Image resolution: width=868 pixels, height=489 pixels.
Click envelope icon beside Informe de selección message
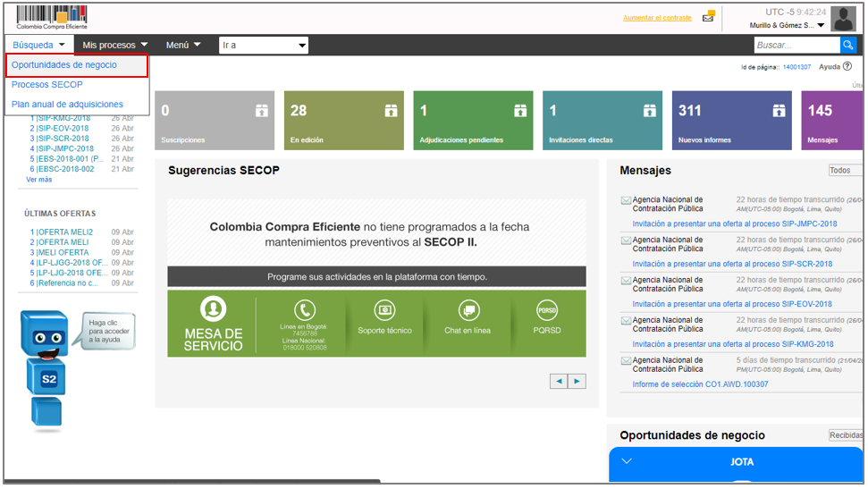[x=626, y=361]
